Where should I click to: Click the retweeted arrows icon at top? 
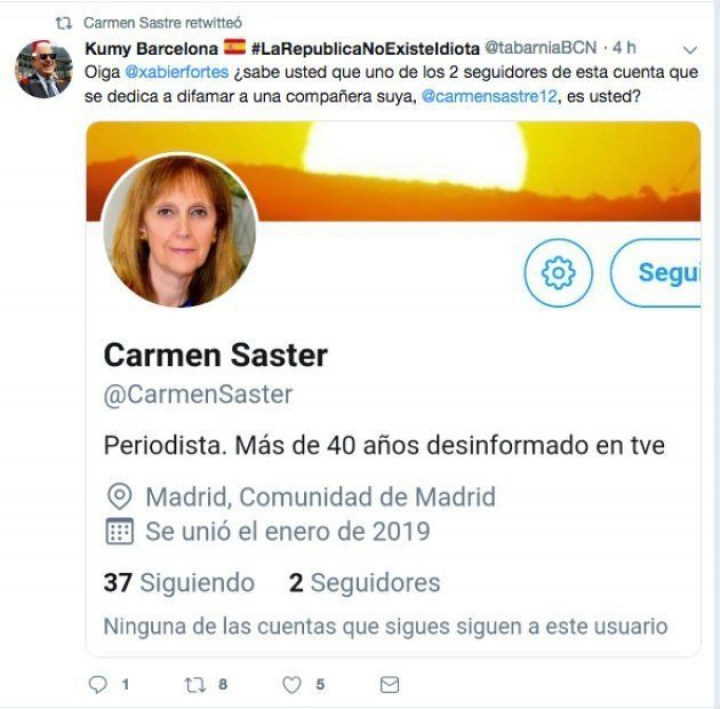pos(64,23)
